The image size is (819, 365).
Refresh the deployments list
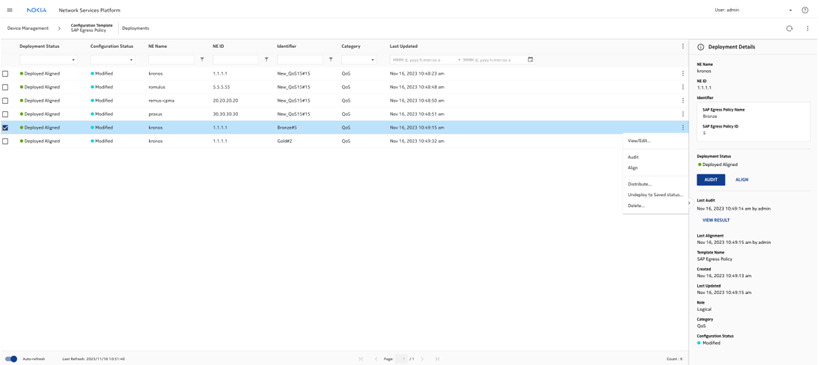pos(790,28)
